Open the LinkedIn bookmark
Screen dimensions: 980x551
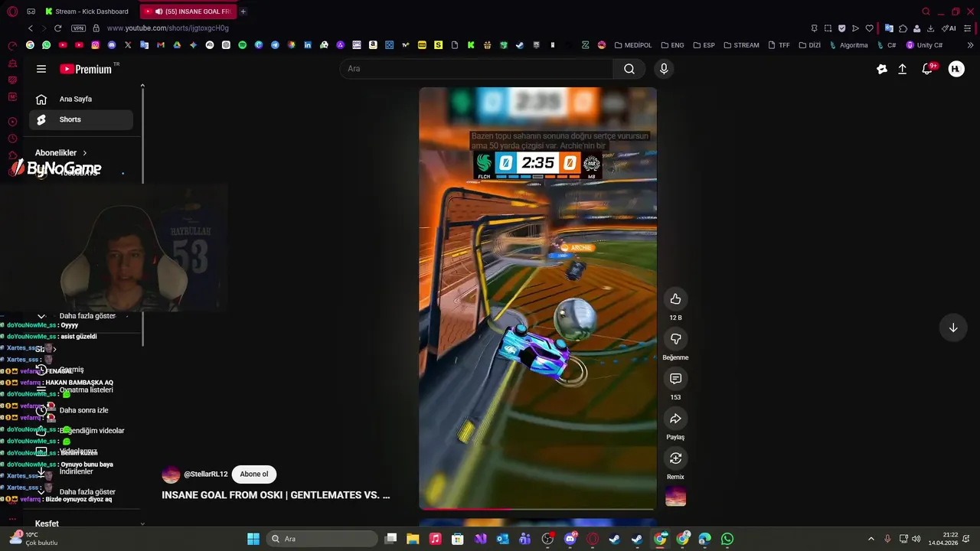(308, 45)
